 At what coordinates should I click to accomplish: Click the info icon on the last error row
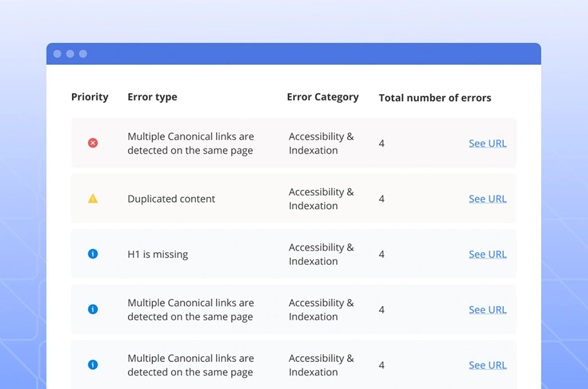click(x=93, y=365)
